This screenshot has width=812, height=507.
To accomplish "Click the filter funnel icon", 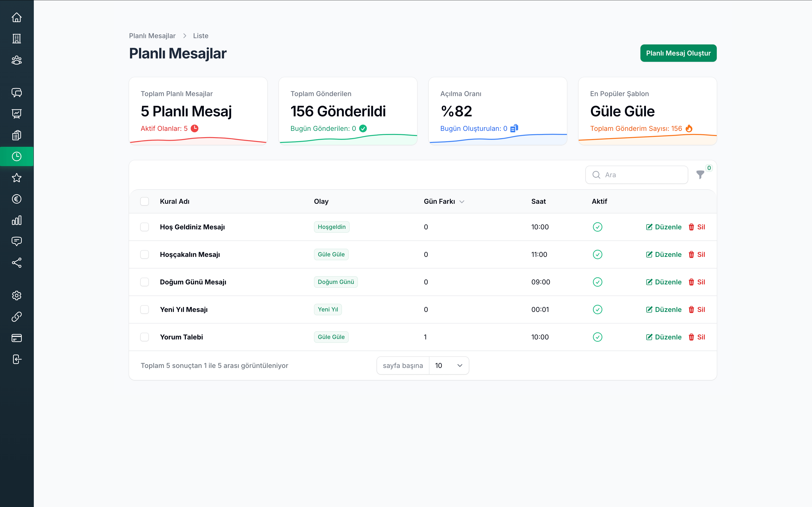I will click(x=700, y=175).
